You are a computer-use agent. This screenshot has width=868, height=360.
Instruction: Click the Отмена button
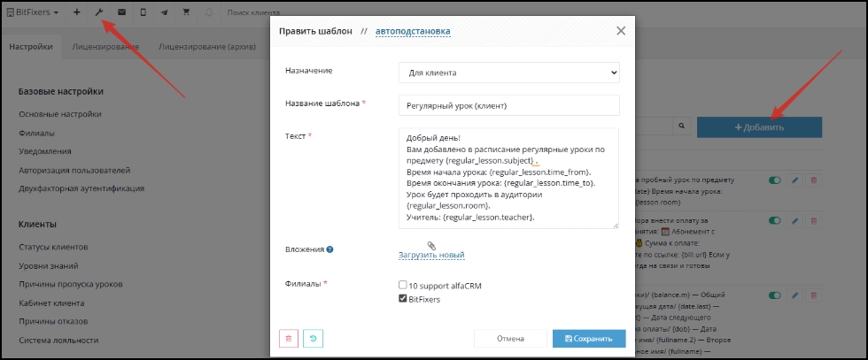coord(510,339)
